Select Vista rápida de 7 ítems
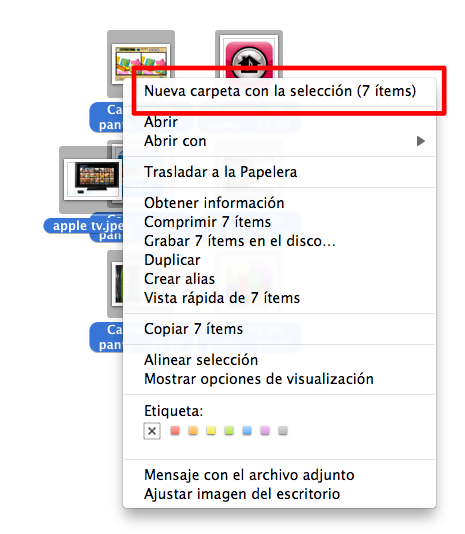 coord(280,298)
